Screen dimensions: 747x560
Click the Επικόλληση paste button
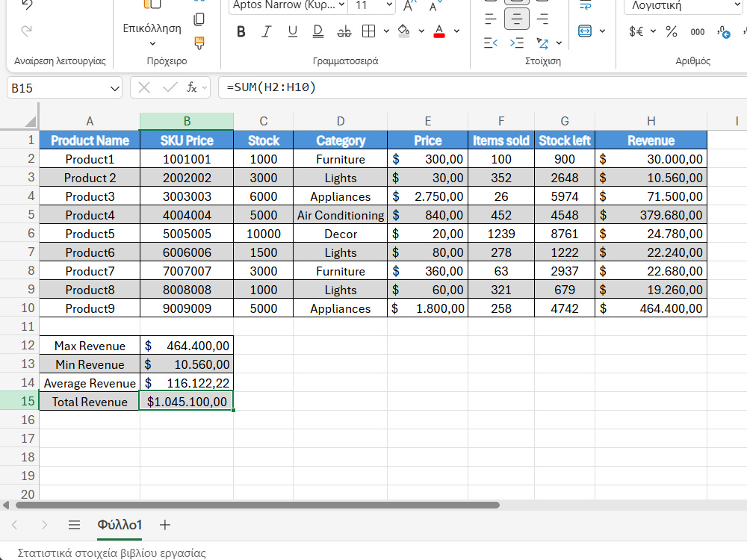click(152, 28)
